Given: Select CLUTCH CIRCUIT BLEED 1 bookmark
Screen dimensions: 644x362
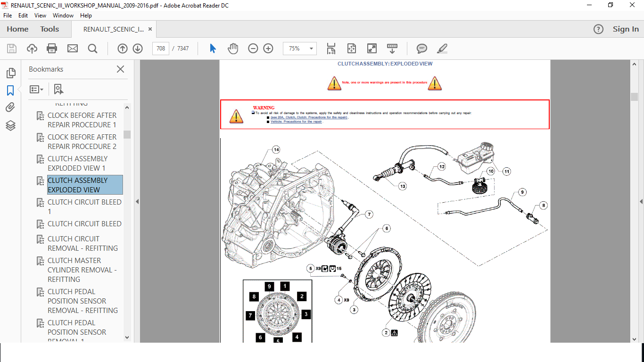Looking at the screenshot, I should click(84, 206).
